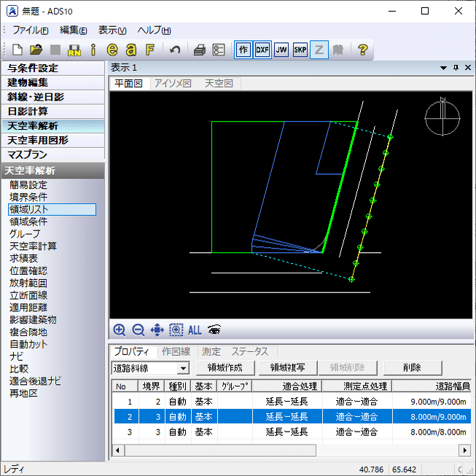
Task: Switch to the アイソメ図 tab
Action: click(x=173, y=84)
